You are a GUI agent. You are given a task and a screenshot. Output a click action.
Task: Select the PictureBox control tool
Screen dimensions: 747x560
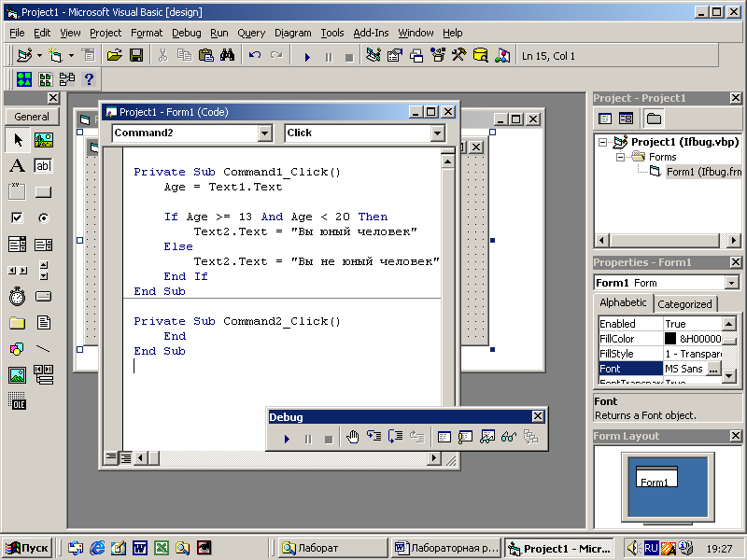tap(43, 140)
